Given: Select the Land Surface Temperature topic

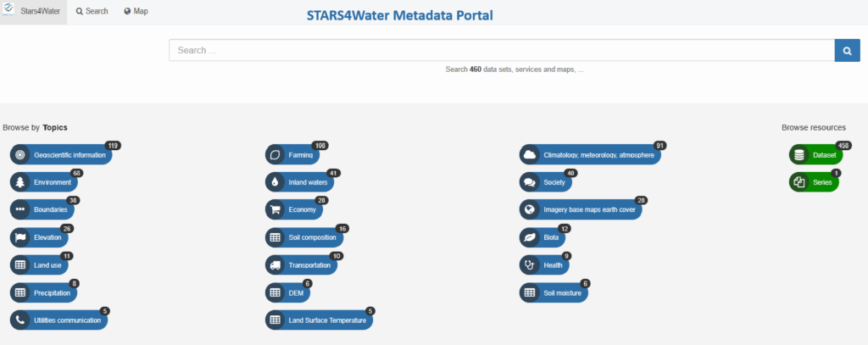Looking at the screenshot, I should click(x=327, y=320).
